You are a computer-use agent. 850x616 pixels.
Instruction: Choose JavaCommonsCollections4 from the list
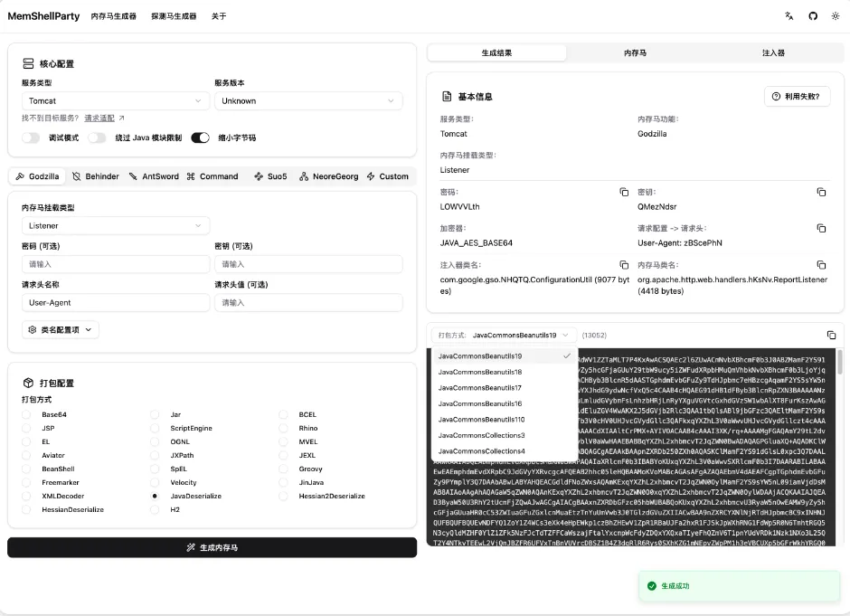(504, 450)
